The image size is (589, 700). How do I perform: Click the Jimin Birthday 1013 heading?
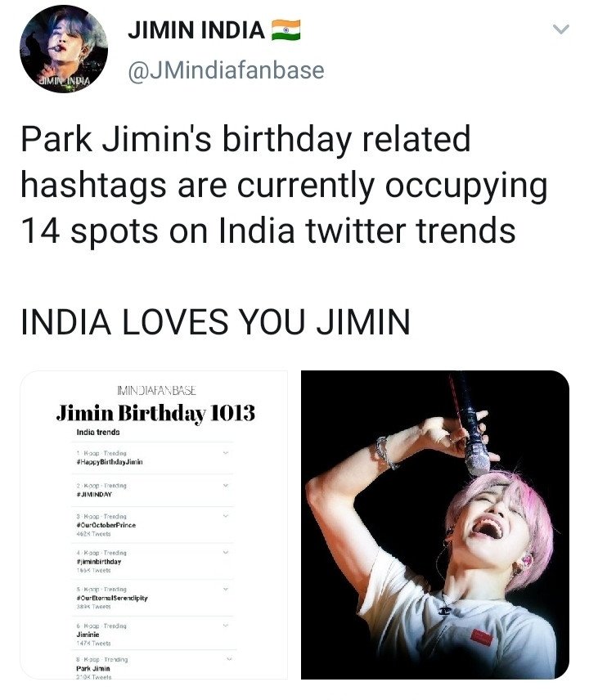point(155,413)
